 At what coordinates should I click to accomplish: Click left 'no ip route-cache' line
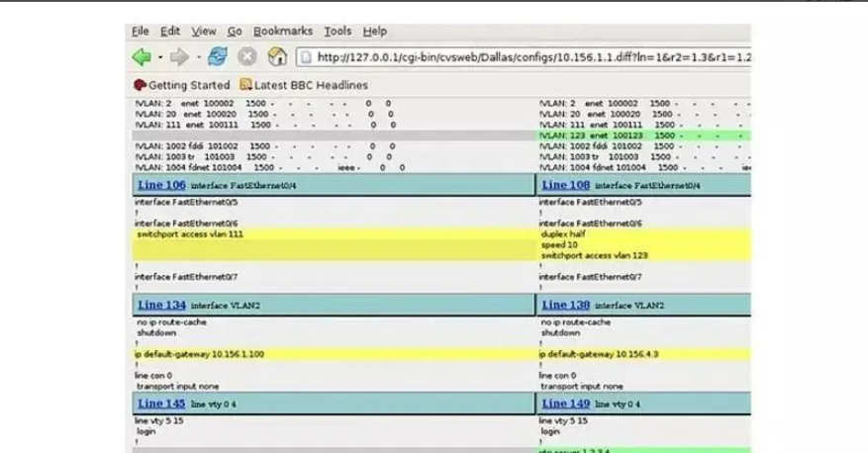tap(171, 321)
